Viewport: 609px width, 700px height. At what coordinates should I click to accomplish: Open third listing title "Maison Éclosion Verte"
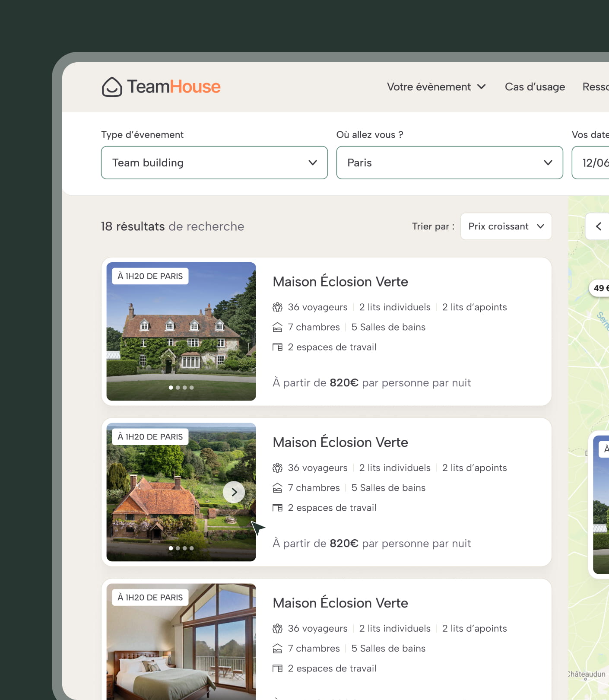click(340, 603)
